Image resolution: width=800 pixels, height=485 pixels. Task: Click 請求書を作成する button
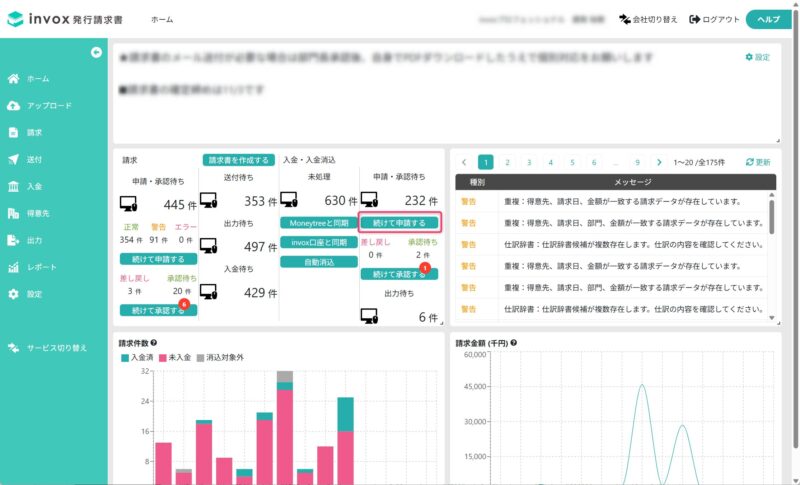(238, 160)
